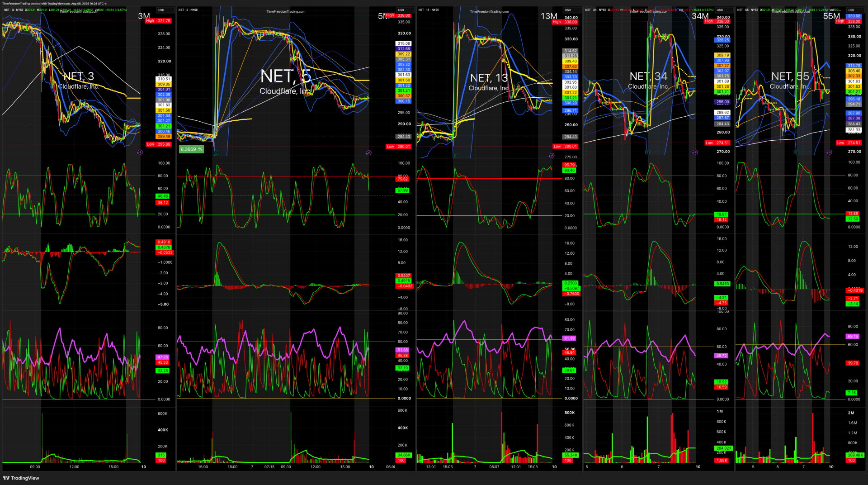
Task: Click the 'Low 274.51' label on the 55M chart
Action: coord(849,143)
